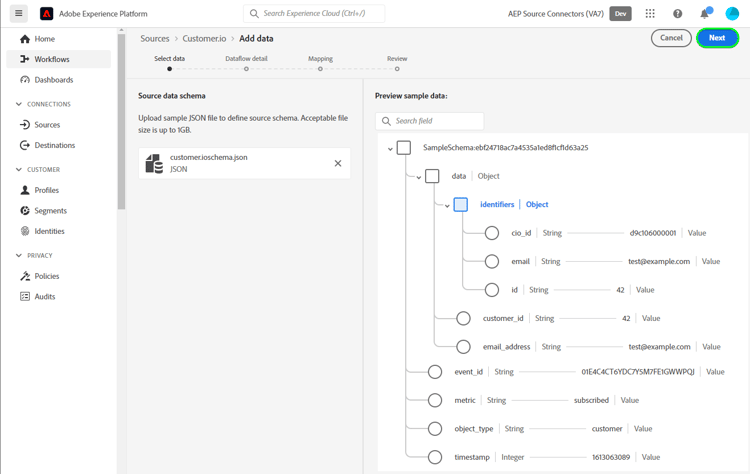Click the Dataflow detail step marker
This screenshot has height=474, width=750.
246,69
